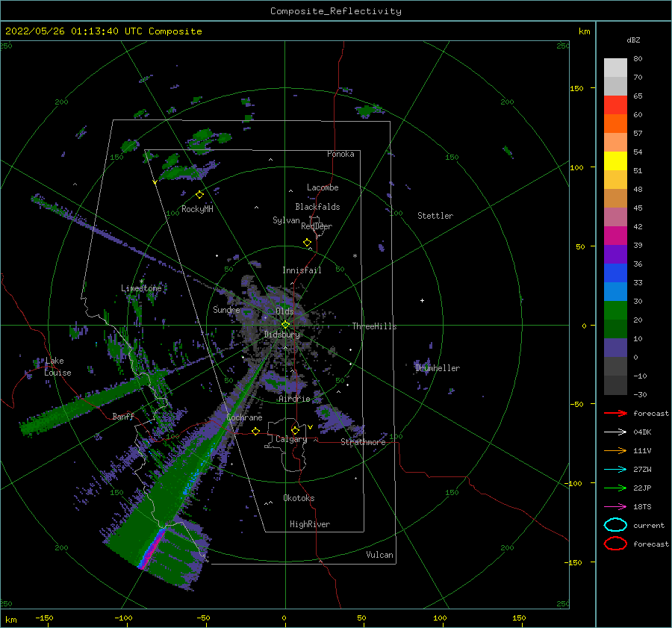Click the Ponoka city label

coord(340,154)
